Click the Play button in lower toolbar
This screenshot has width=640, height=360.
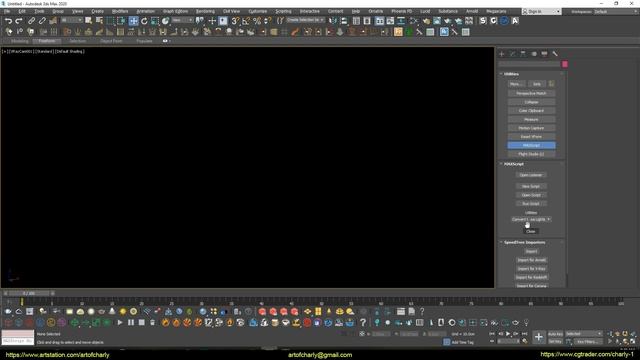(x=120, y=322)
